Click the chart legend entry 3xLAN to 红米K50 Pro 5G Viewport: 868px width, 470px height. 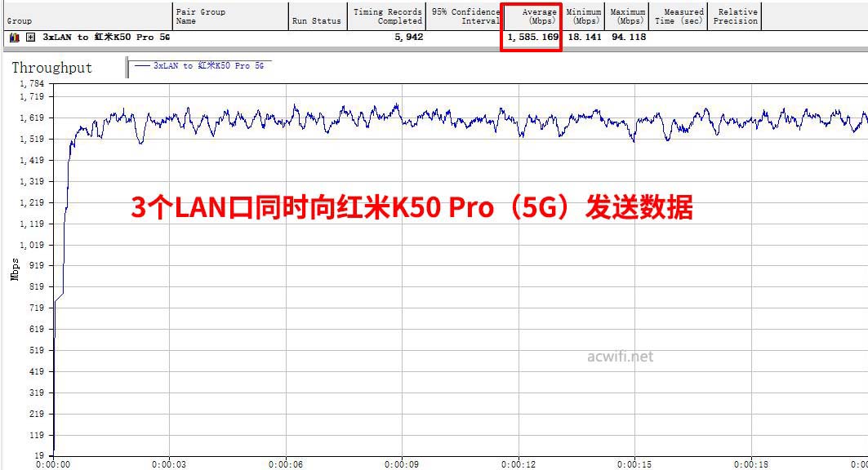click(x=200, y=66)
